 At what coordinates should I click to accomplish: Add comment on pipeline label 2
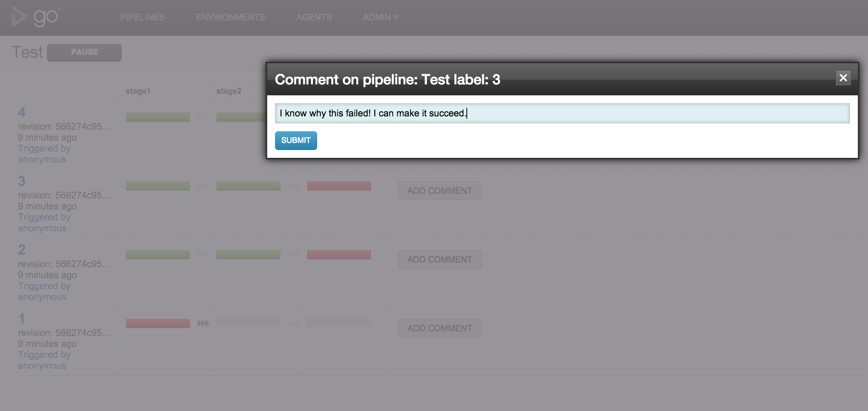tap(440, 259)
